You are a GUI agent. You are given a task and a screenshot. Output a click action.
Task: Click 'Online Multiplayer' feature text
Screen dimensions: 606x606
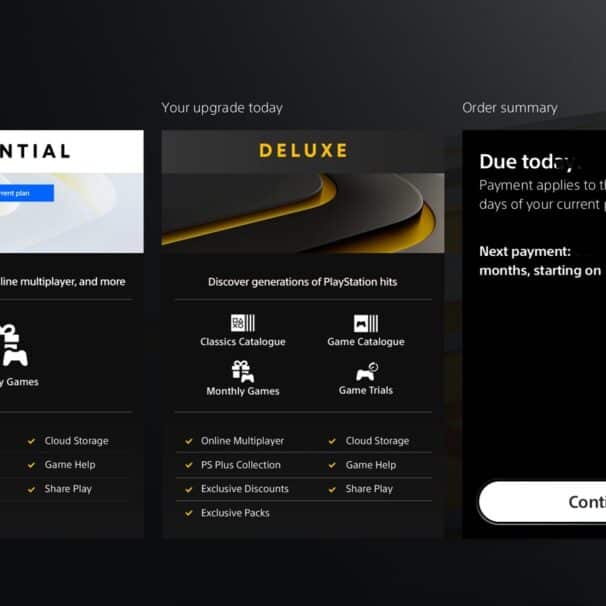click(242, 441)
